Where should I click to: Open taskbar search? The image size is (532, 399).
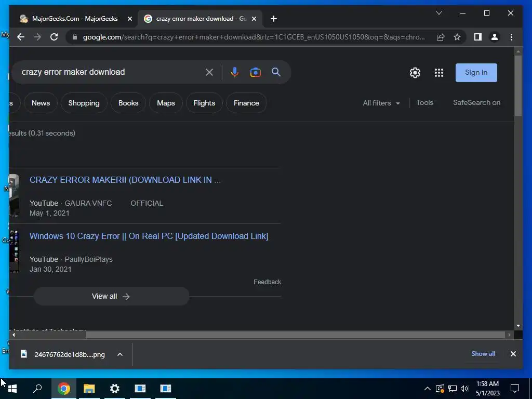(37, 389)
